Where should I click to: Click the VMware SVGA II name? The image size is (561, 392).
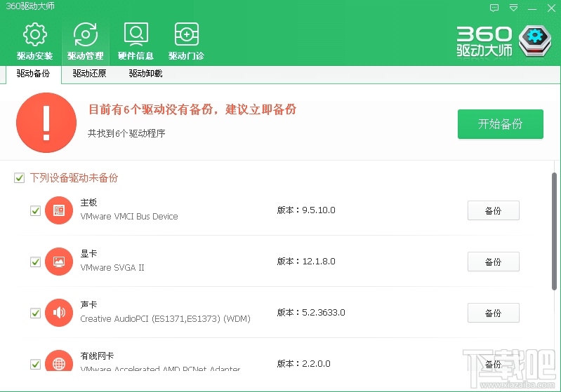click(x=112, y=268)
